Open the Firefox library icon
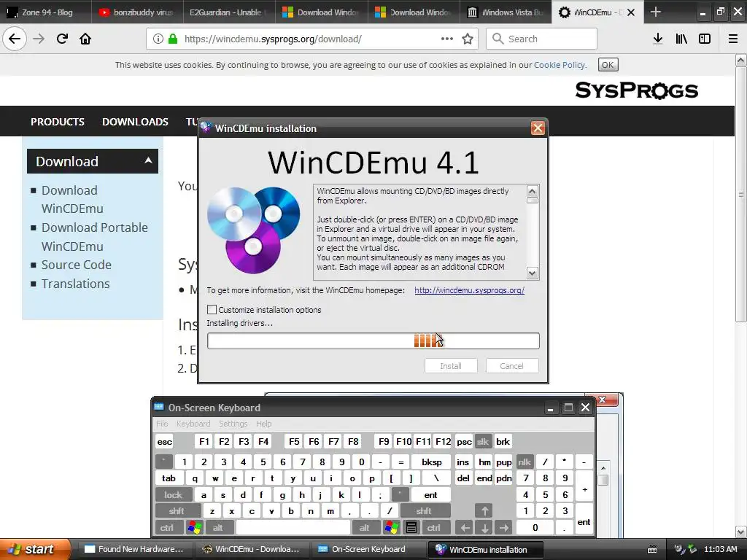The width and height of the screenshot is (747, 560). click(x=681, y=39)
